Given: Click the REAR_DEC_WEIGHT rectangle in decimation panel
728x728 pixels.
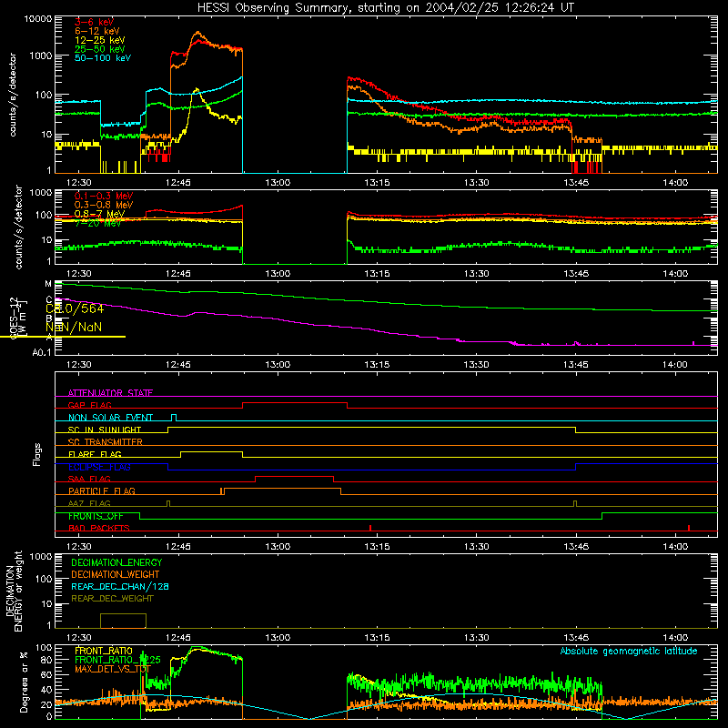Looking at the screenshot, I should [124, 621].
